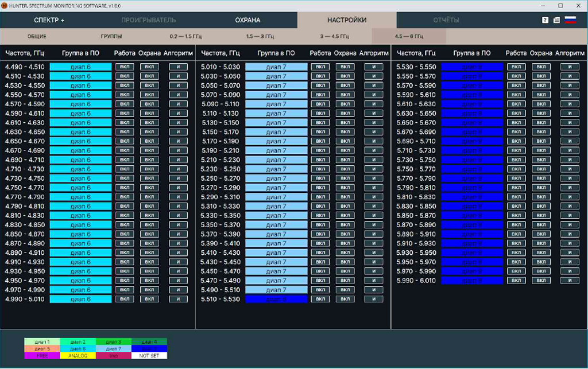Toggle Охрана ВКЛ for 5.530 - 5.550
The height and width of the screenshot is (369, 588).
(x=541, y=67)
